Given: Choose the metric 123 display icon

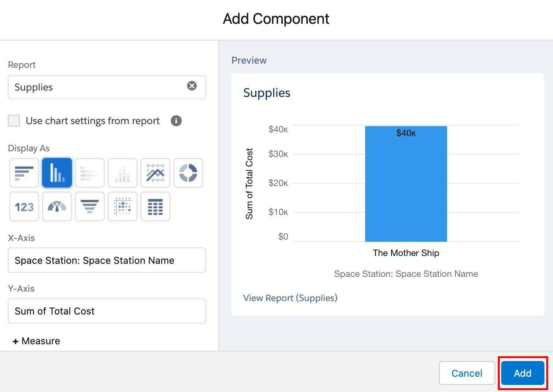Looking at the screenshot, I should (24, 206).
